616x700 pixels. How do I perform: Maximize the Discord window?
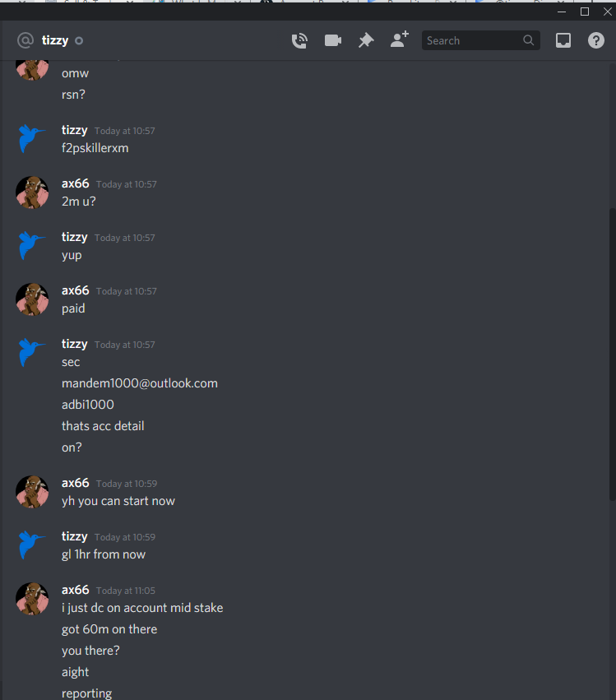(x=585, y=12)
